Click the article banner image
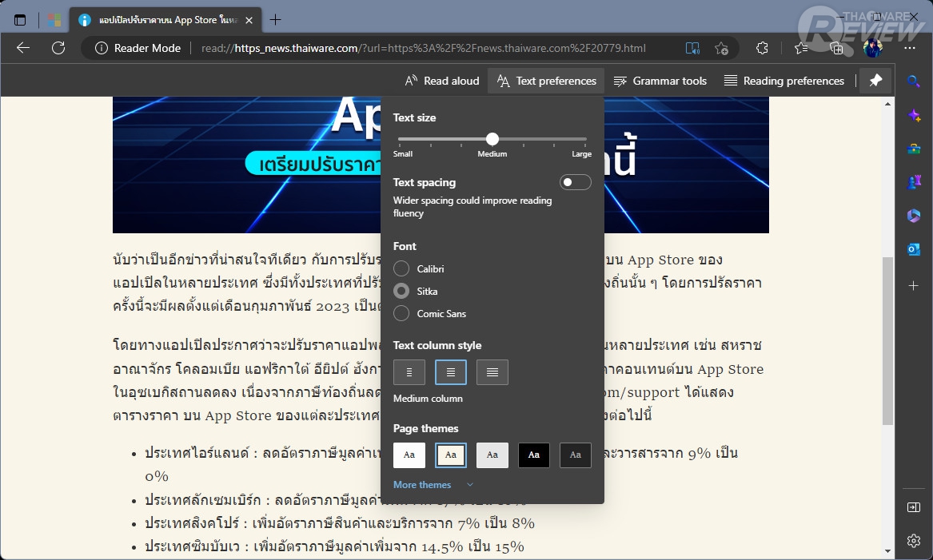 [246, 165]
